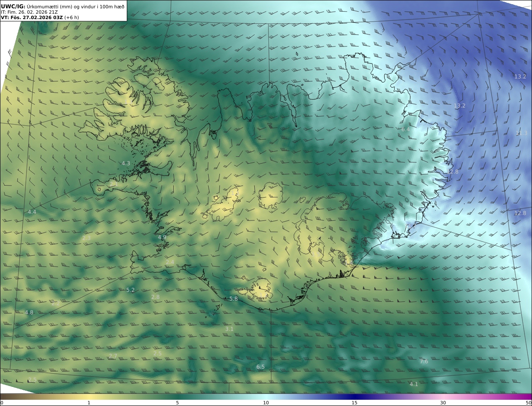Click the 2.3 value label on the map
Viewport: 532px width, 406px height.
pyautogui.click(x=86, y=238)
